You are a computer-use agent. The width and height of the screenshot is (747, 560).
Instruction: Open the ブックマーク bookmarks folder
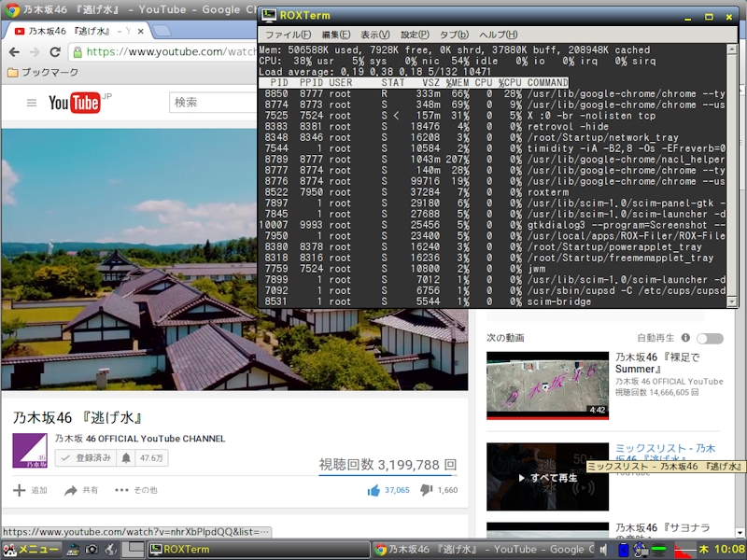(43, 73)
